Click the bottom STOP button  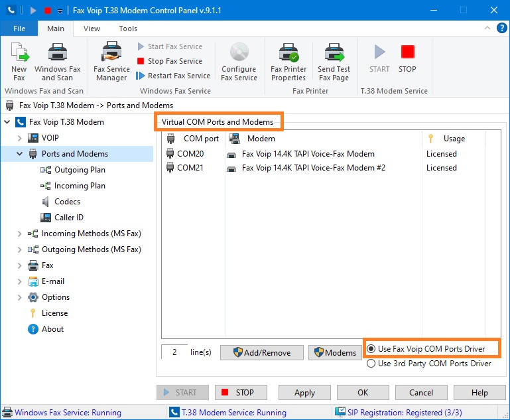pyautogui.click(x=241, y=393)
